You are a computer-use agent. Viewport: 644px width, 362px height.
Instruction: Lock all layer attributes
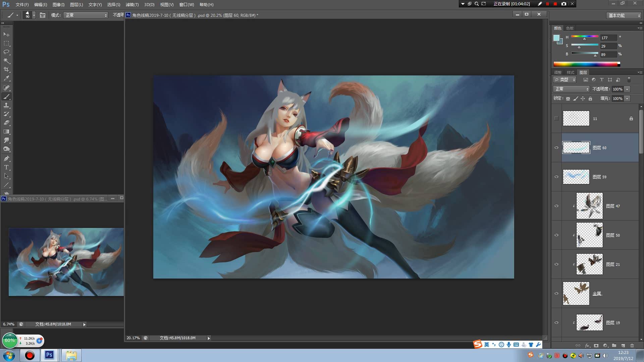pos(590,99)
